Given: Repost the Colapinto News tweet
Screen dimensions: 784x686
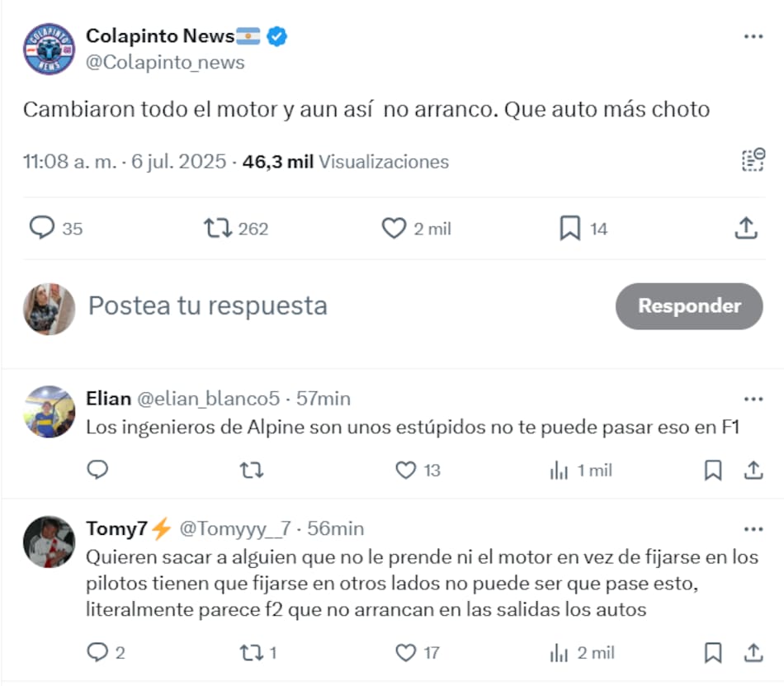Looking at the screenshot, I should click(218, 228).
